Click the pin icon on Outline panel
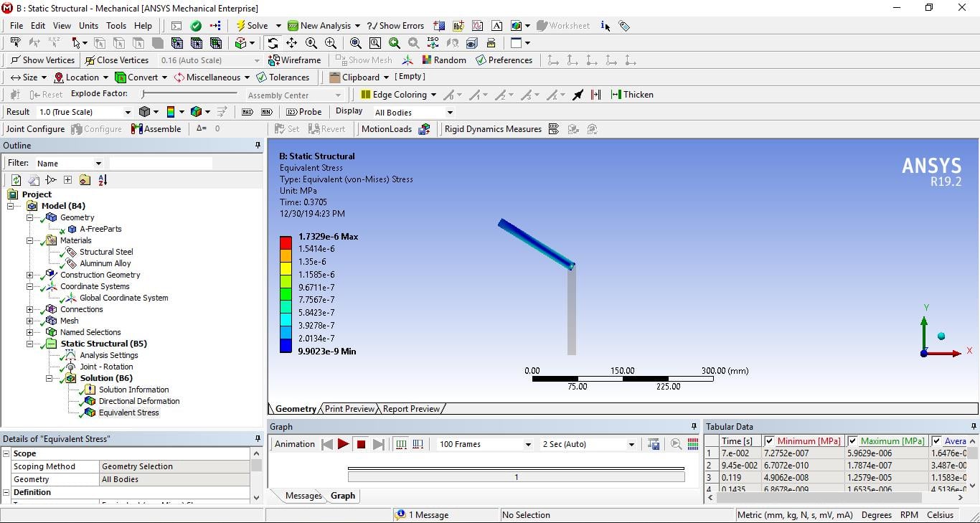This screenshot has height=523, width=980. 258,146
